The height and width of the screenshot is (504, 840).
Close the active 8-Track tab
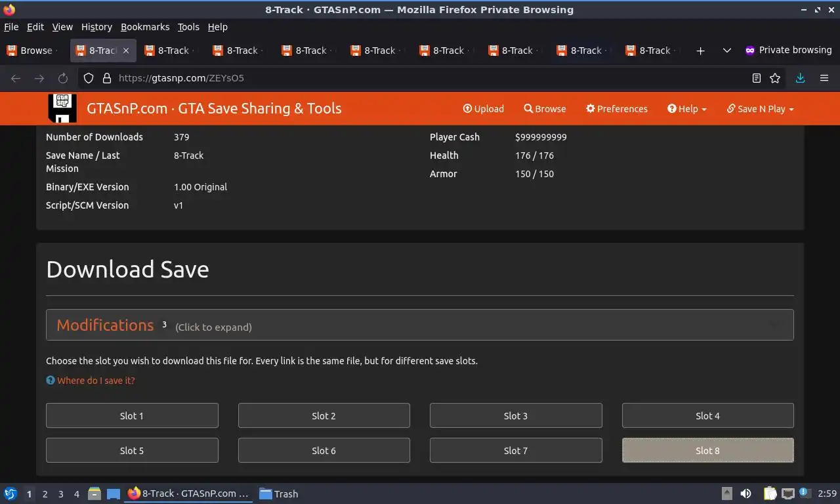click(x=125, y=51)
